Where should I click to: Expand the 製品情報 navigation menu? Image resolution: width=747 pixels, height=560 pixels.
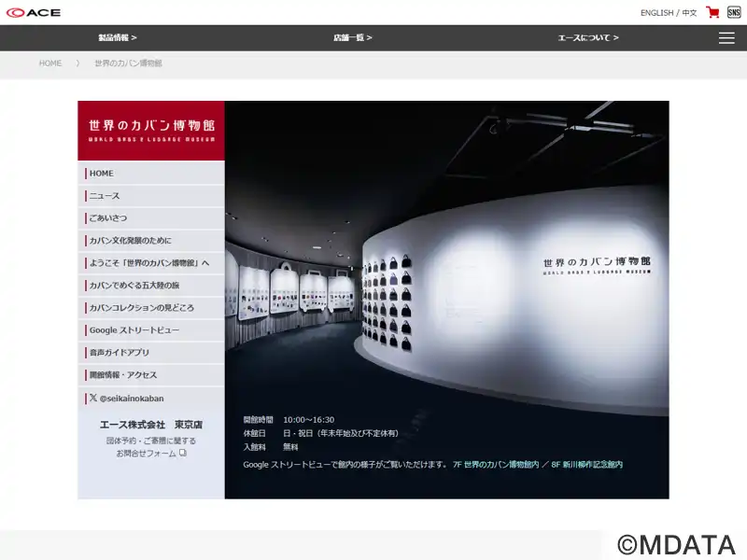(x=118, y=37)
